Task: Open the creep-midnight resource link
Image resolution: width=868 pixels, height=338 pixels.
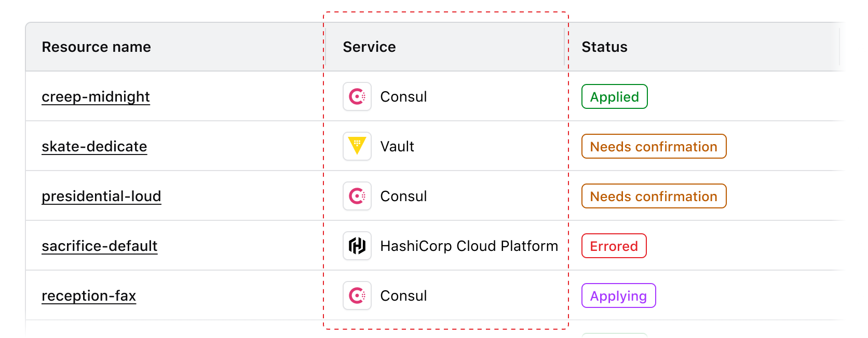Action: click(96, 97)
